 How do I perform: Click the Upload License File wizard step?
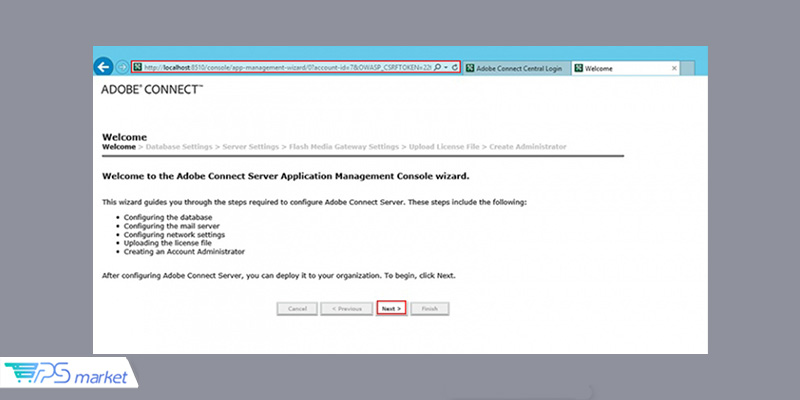click(x=443, y=147)
